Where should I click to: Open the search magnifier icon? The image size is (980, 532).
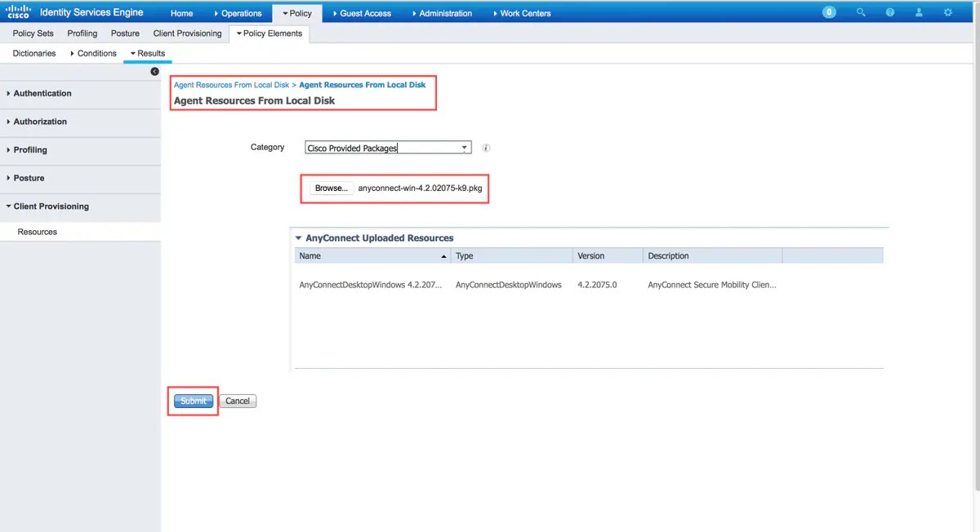click(861, 12)
